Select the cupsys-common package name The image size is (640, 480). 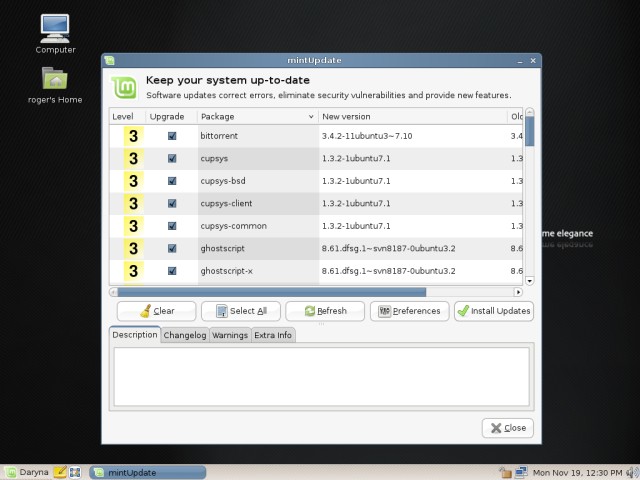tap(233, 226)
